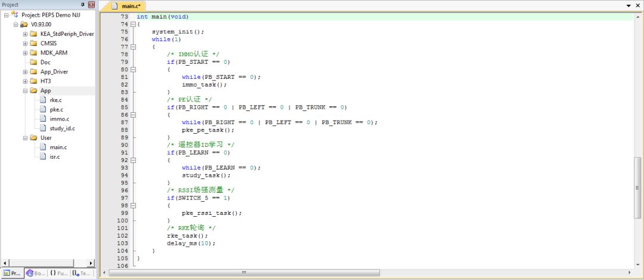Screen dimensions: 644x280
Task: Expand the HT3 group
Action: coord(25,81)
